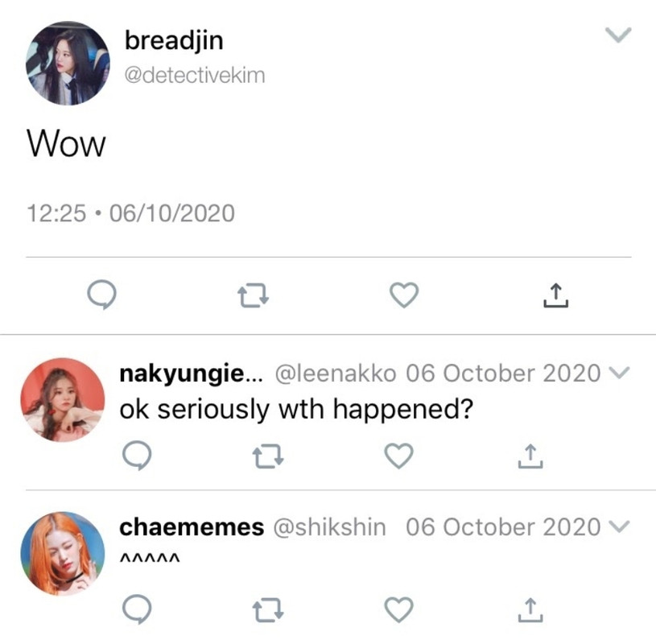Image resolution: width=656 pixels, height=644 pixels.
Task: Reply to chaememes' ^^^^^ comment
Action: click(x=137, y=609)
